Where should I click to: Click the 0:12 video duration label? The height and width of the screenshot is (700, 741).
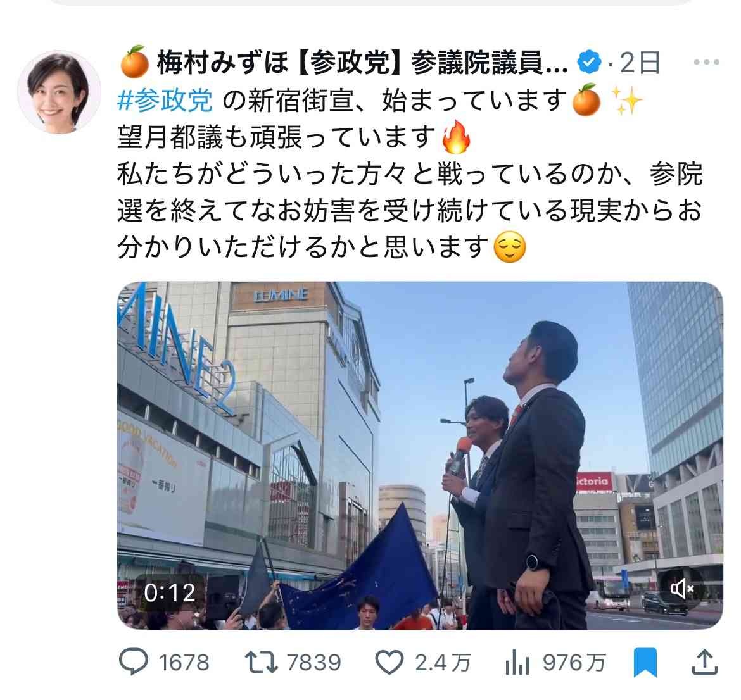click(169, 592)
